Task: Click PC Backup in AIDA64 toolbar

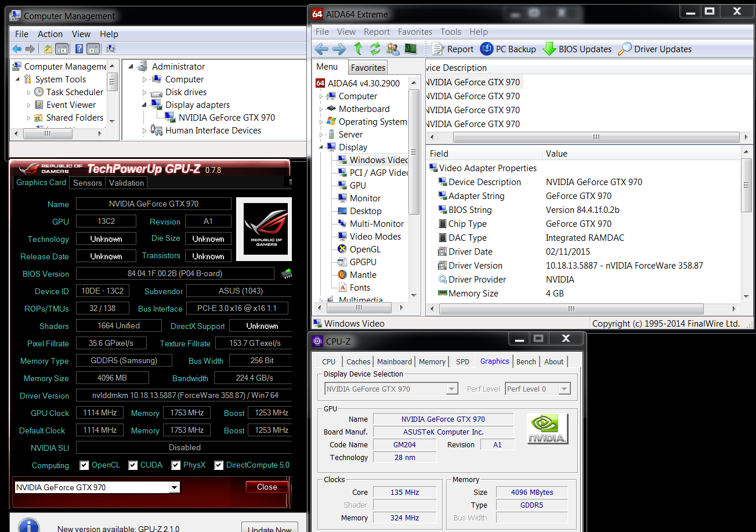Action: [508, 49]
